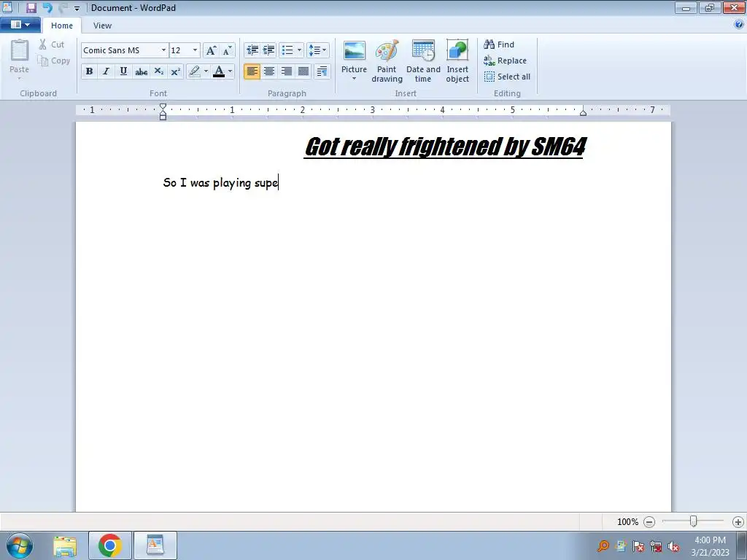Image resolution: width=747 pixels, height=560 pixels.
Task: Open Google Chrome from the taskbar
Action: (x=110, y=545)
